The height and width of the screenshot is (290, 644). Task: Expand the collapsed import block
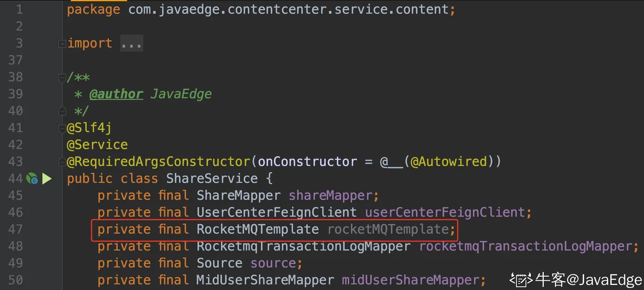pos(62,44)
